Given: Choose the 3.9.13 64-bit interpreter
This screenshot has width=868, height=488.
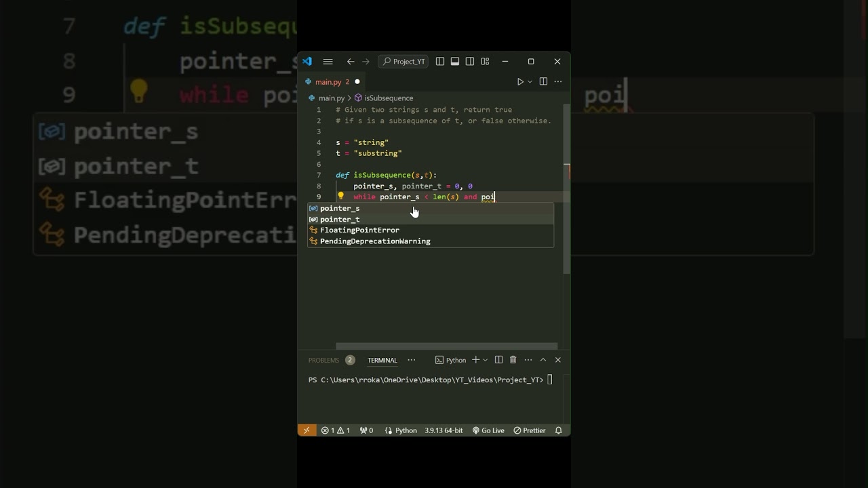Looking at the screenshot, I should pyautogui.click(x=443, y=430).
